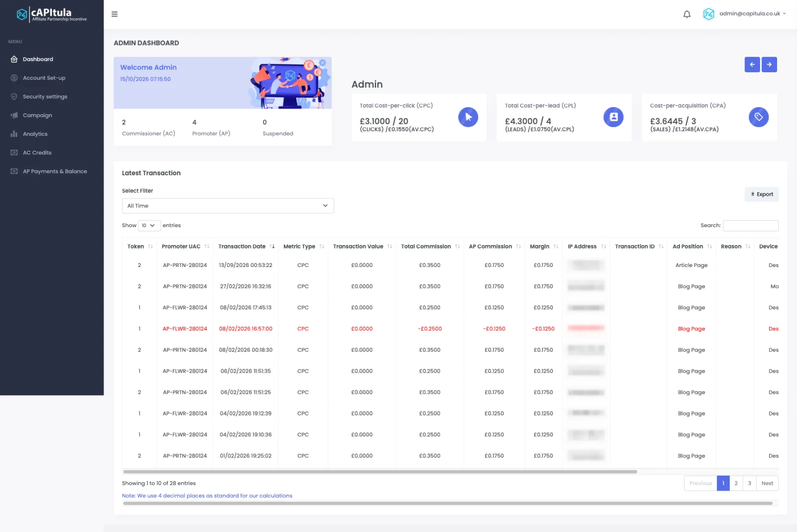Click the Cost-per-lead contact icon

(613, 117)
